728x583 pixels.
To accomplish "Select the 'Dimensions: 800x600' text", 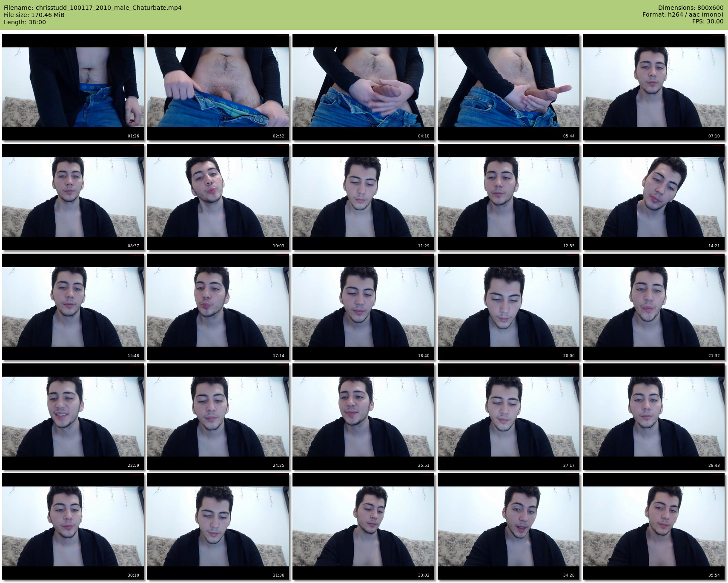I will click(691, 8).
